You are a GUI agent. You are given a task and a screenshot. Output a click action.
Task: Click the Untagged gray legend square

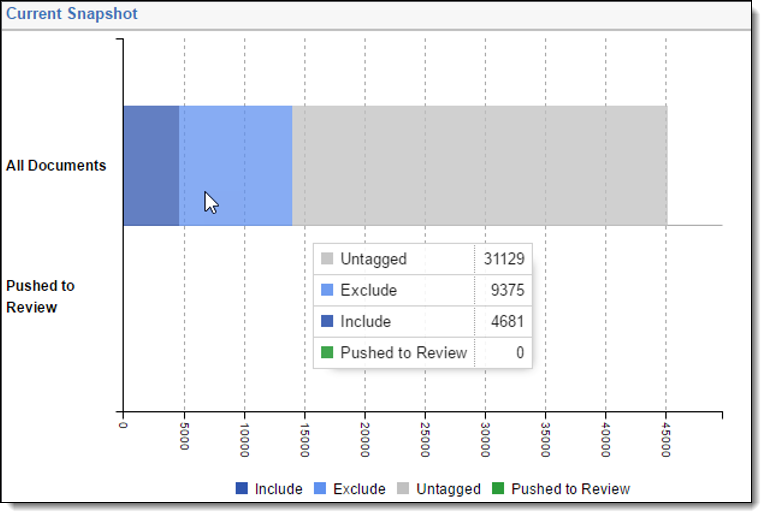click(x=403, y=489)
